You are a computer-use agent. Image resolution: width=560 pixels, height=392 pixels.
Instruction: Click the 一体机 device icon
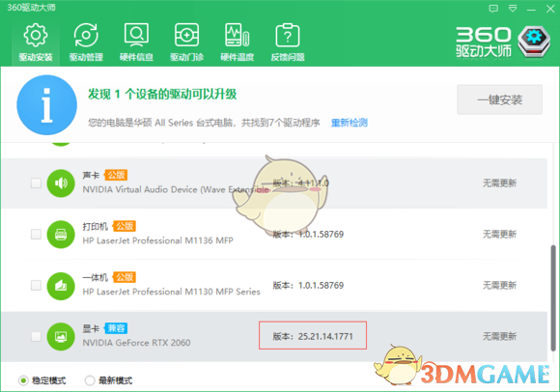click(x=61, y=286)
